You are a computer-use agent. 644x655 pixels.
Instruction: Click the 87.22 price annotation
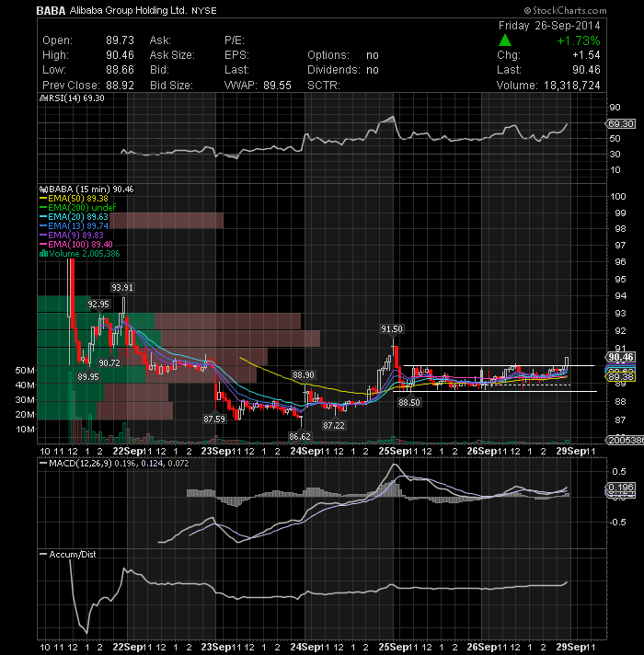click(334, 425)
